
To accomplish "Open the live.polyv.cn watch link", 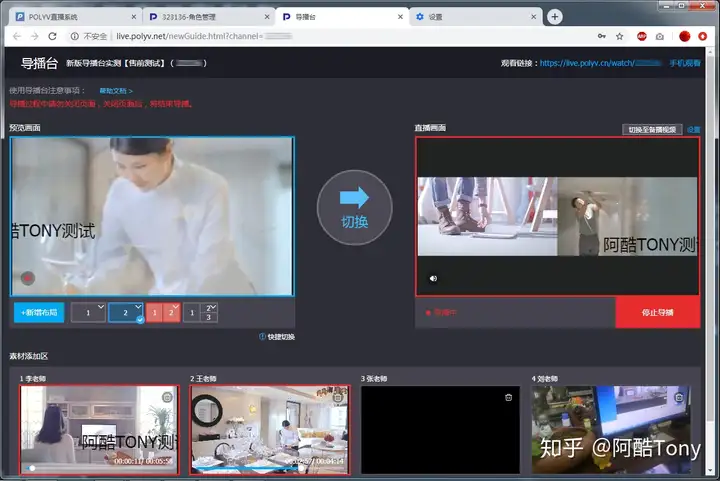I will 601,63.
